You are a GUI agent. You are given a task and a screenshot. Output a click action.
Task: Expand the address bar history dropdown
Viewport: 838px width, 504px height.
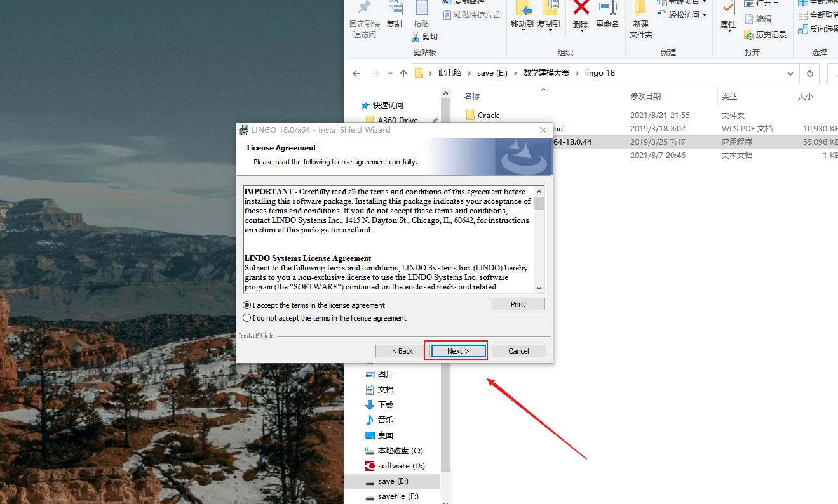[791, 73]
